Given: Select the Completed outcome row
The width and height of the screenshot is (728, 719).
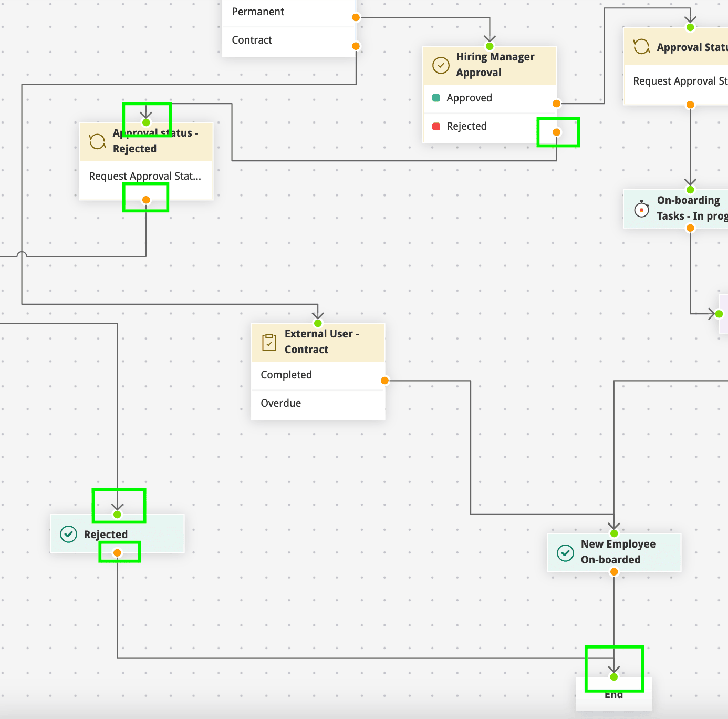Looking at the screenshot, I should coord(318,375).
